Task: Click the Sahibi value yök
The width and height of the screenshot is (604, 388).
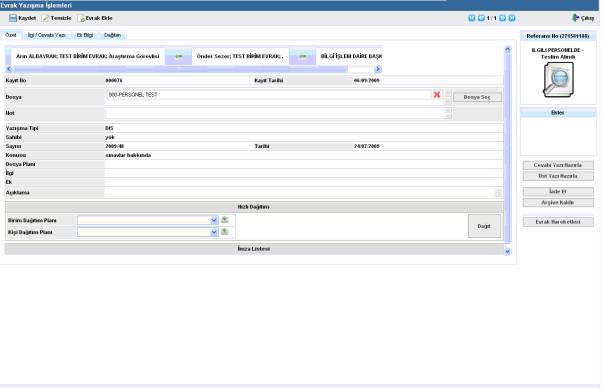Action: coord(110,137)
